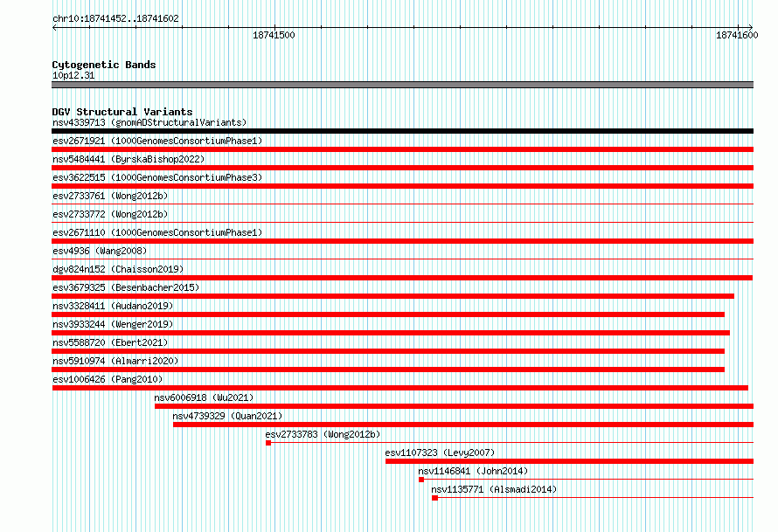778x532 pixels.
Task: Open esv1107323 Levy2007 variant label
Action: coord(440,453)
